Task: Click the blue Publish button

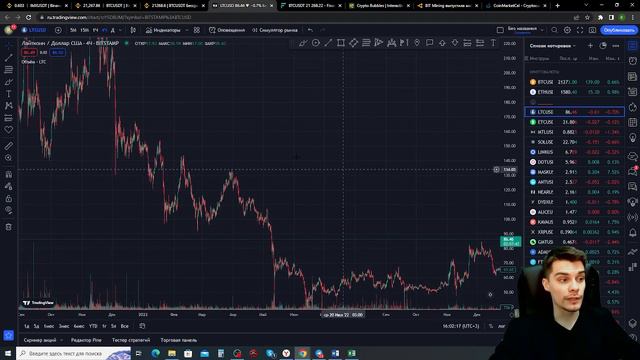Action: 619,30
